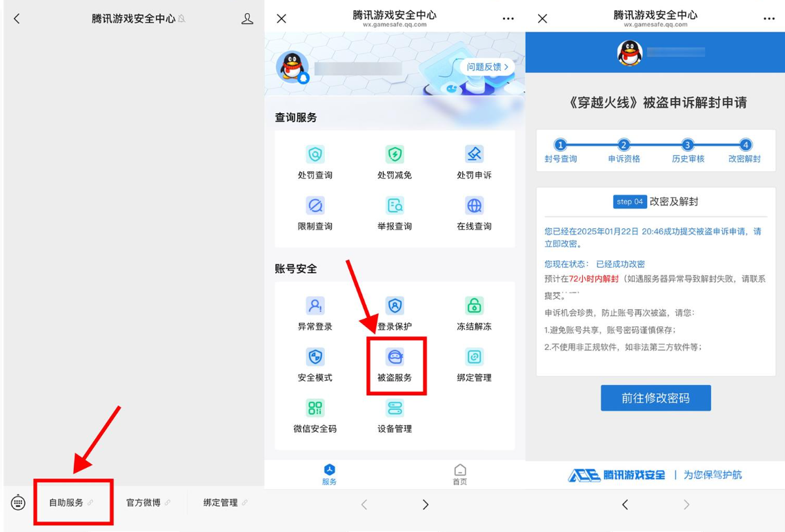Select the 处罚减免 penalty reduction service
785x532 pixels.
point(394,160)
